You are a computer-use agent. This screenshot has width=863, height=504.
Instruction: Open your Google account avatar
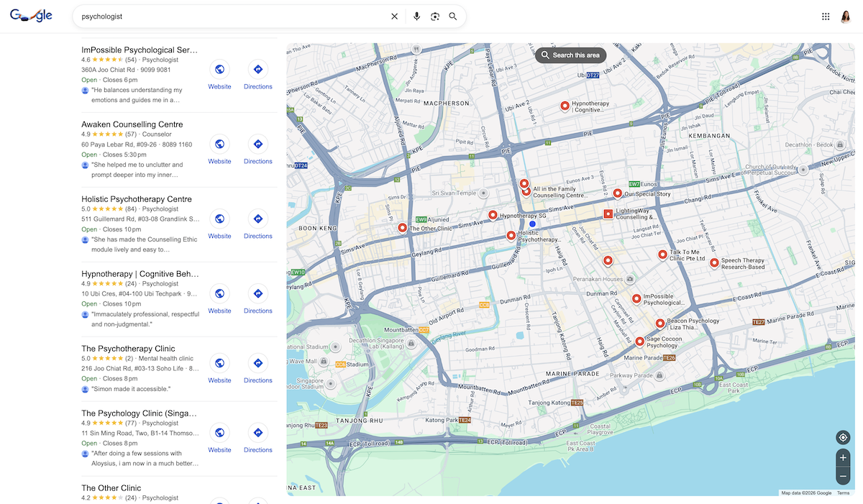point(846,16)
